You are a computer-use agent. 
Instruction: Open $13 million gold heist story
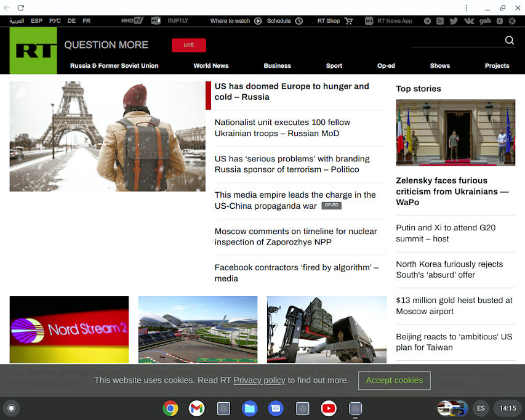coord(454,305)
